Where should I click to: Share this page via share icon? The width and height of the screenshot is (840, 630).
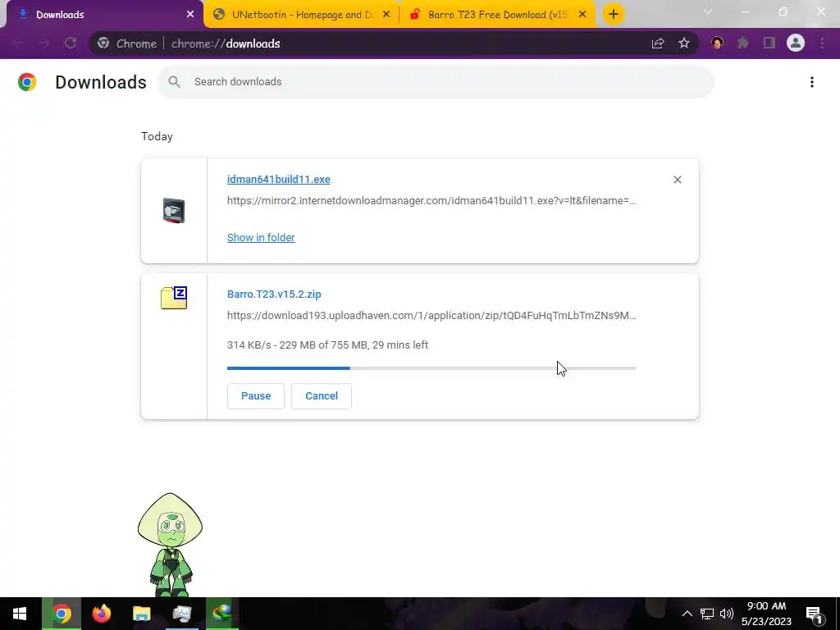[658, 43]
